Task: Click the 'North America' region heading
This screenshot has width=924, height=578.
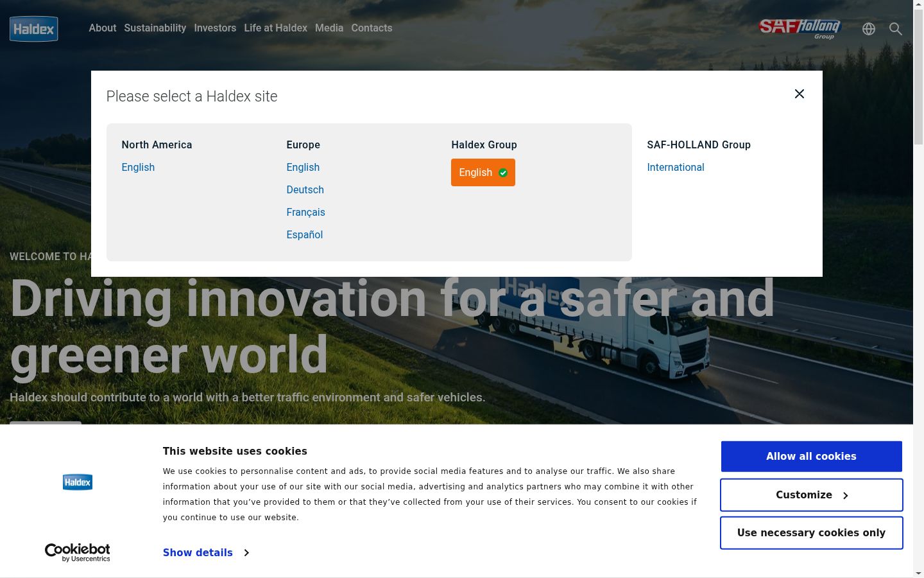Action: click(x=157, y=145)
